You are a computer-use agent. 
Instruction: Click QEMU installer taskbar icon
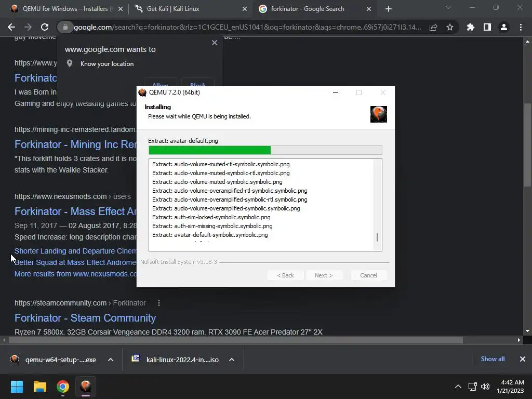(86, 387)
